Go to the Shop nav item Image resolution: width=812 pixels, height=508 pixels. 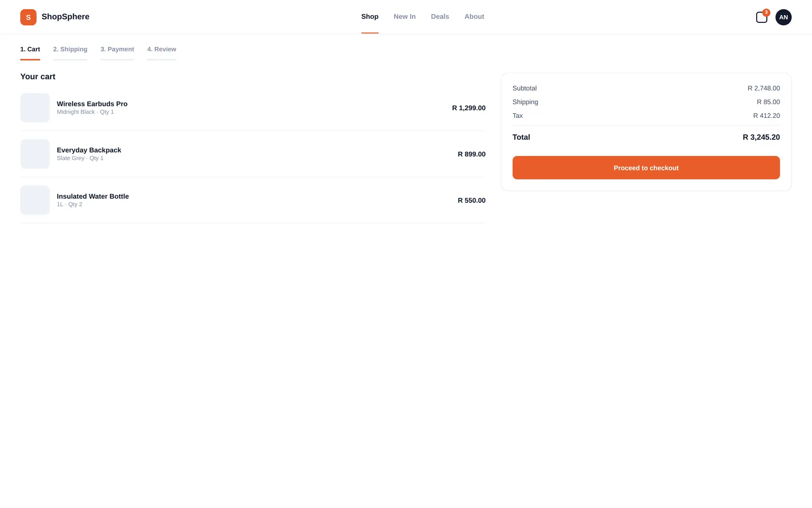pos(370,17)
